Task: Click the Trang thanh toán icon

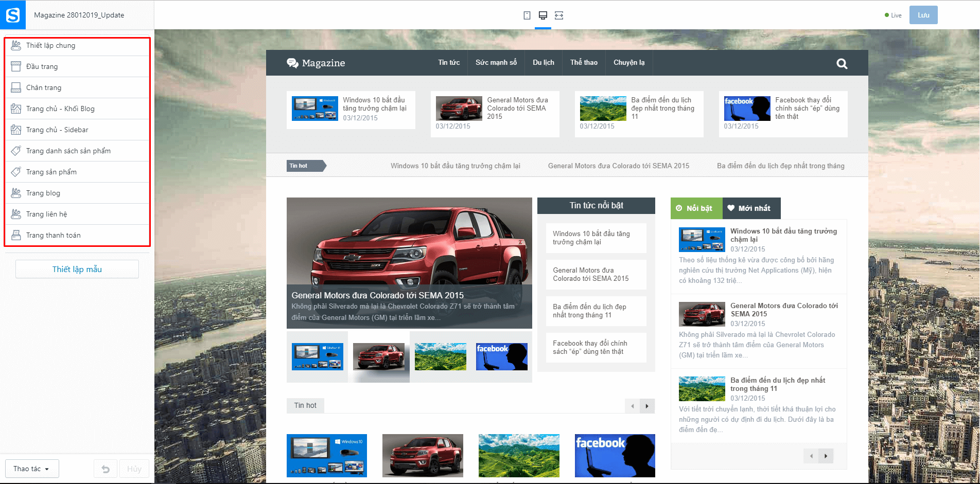Action: 16,235
